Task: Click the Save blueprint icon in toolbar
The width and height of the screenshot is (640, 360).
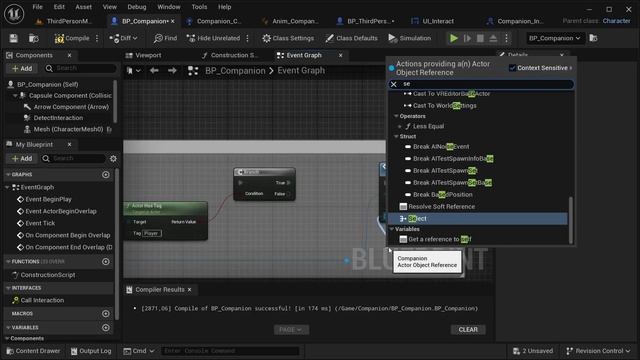Action: (x=13, y=38)
